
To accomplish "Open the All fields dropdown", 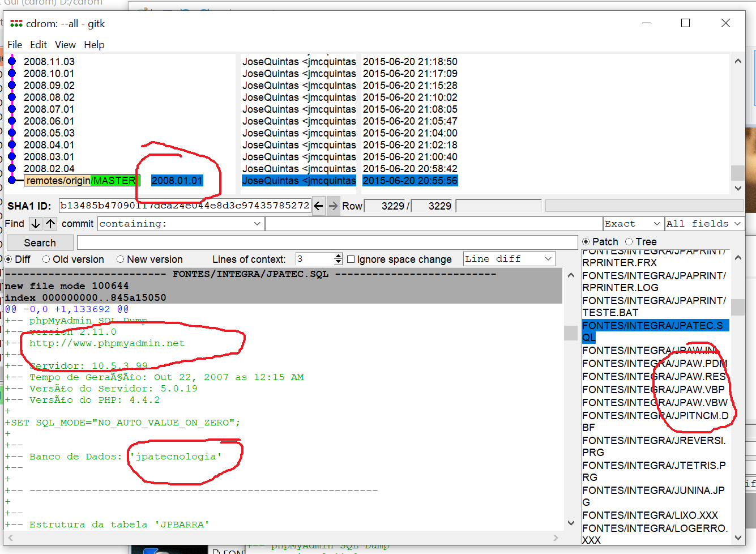I will pos(703,224).
